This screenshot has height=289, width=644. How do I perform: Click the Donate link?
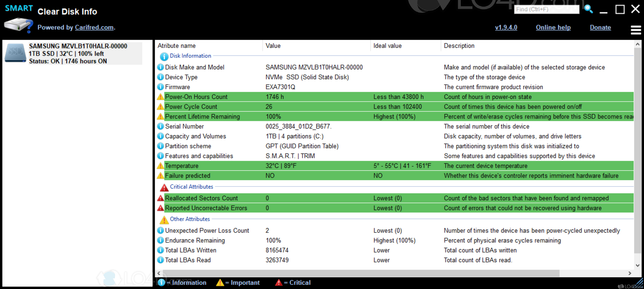coord(600,27)
